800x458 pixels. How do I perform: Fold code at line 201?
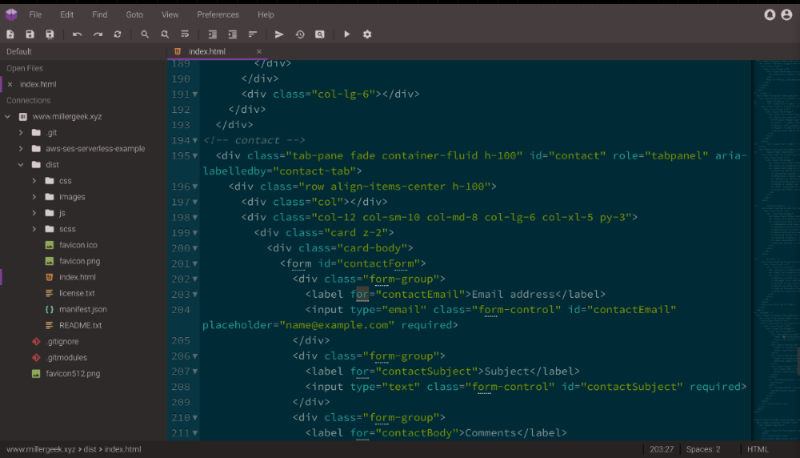coord(195,264)
